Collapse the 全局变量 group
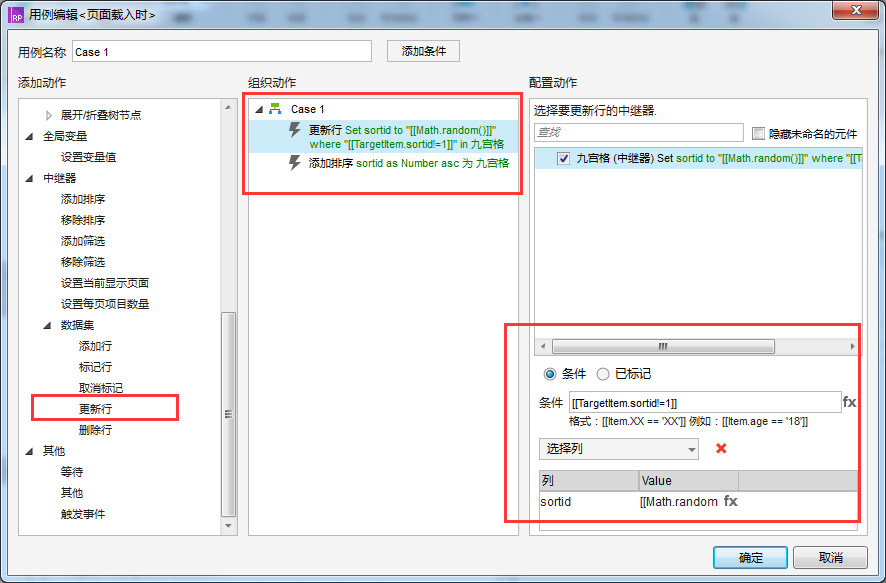 click(29, 136)
